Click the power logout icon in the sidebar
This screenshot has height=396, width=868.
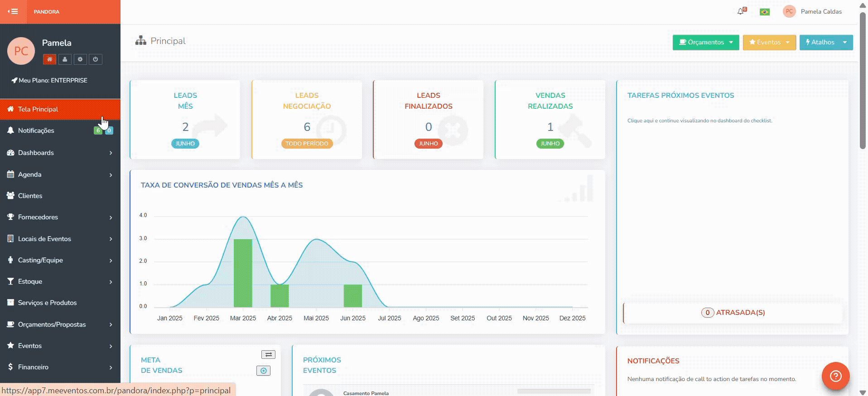tap(95, 59)
